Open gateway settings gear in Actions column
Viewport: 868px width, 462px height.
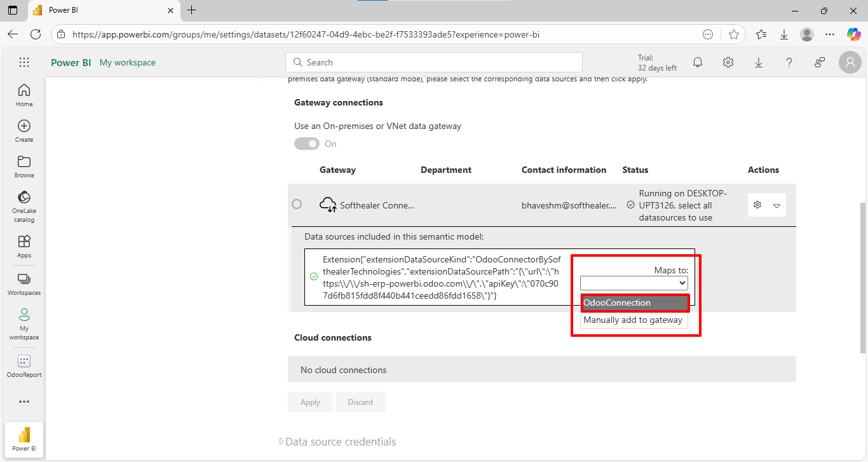[x=757, y=205]
